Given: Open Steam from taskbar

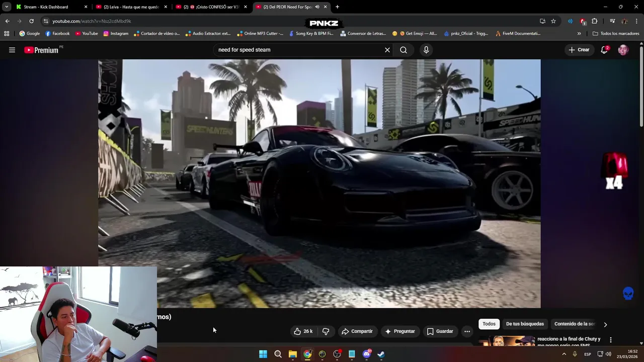Looking at the screenshot, I should click(381, 354).
